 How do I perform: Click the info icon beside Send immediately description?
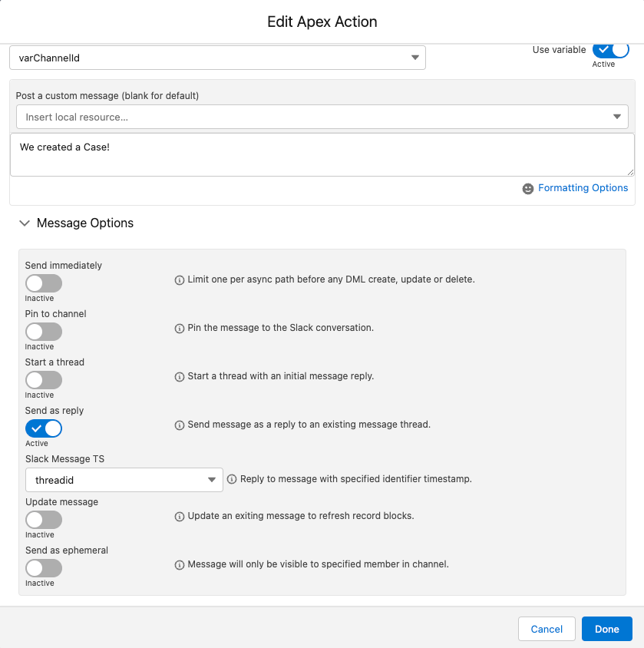pos(180,280)
